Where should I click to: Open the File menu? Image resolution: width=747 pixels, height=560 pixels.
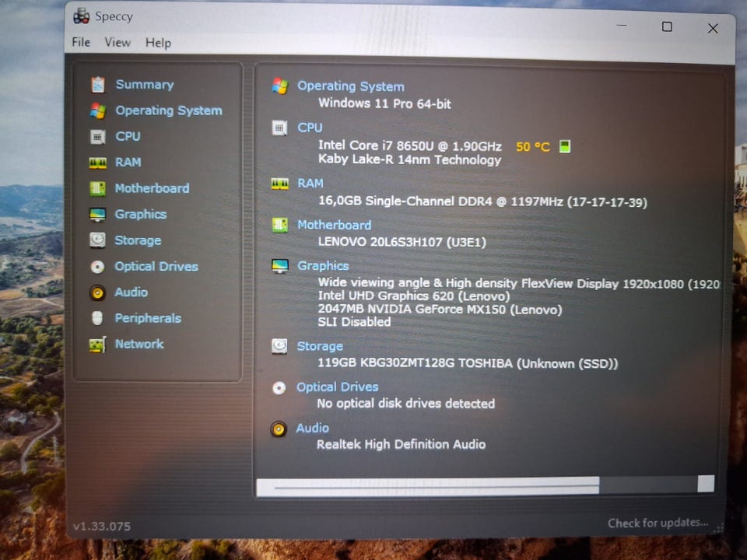coord(81,42)
